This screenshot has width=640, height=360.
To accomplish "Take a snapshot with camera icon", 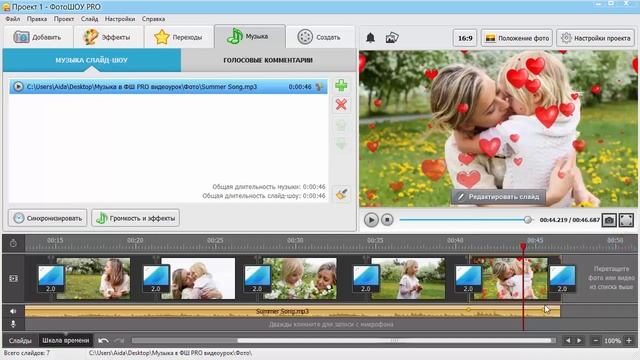I will point(609,220).
